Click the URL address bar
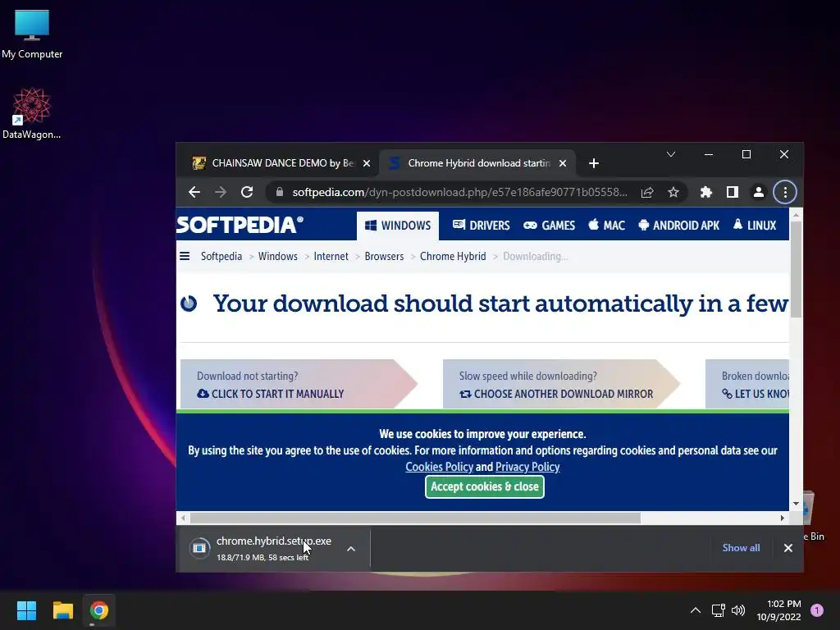This screenshot has height=630, width=840. [x=459, y=192]
